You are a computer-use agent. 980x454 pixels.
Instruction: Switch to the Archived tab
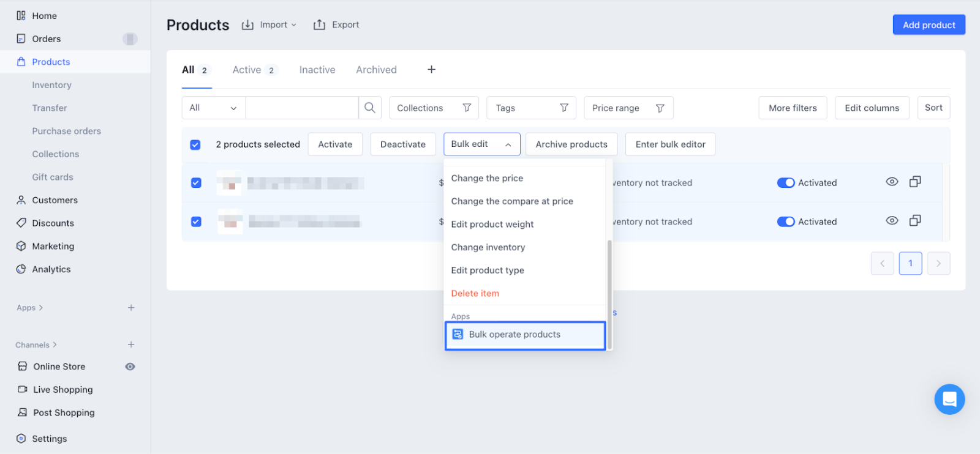(376, 70)
